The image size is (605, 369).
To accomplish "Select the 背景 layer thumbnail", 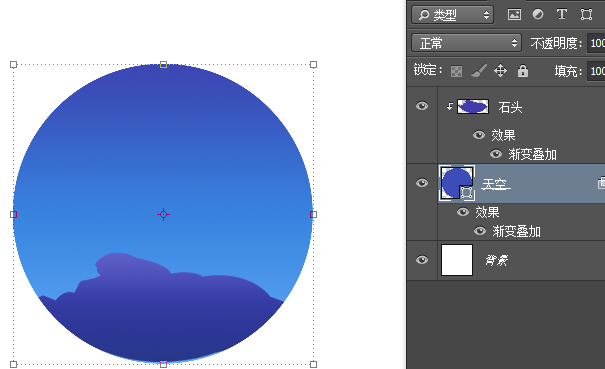I will [x=457, y=260].
